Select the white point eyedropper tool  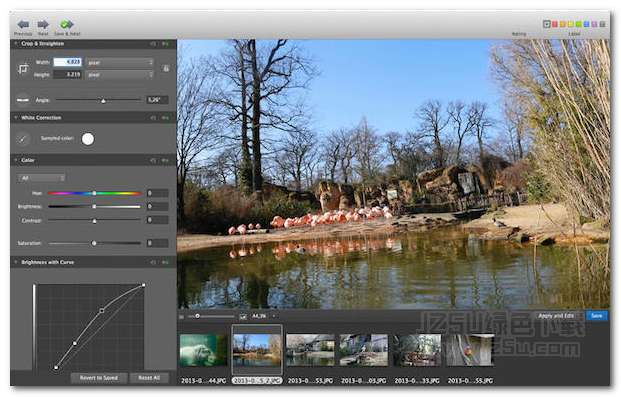point(23,139)
